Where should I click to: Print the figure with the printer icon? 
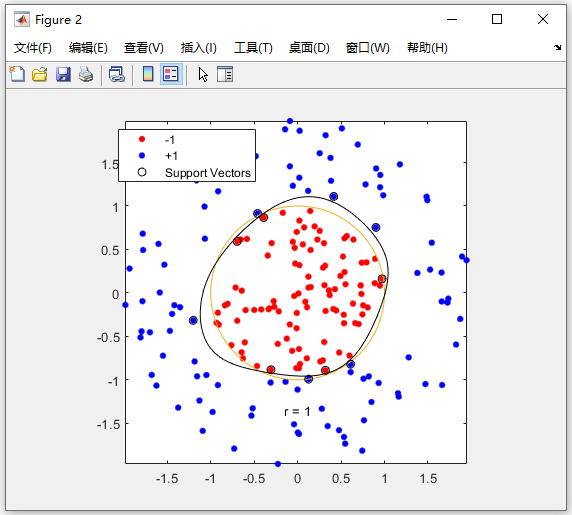pos(86,74)
